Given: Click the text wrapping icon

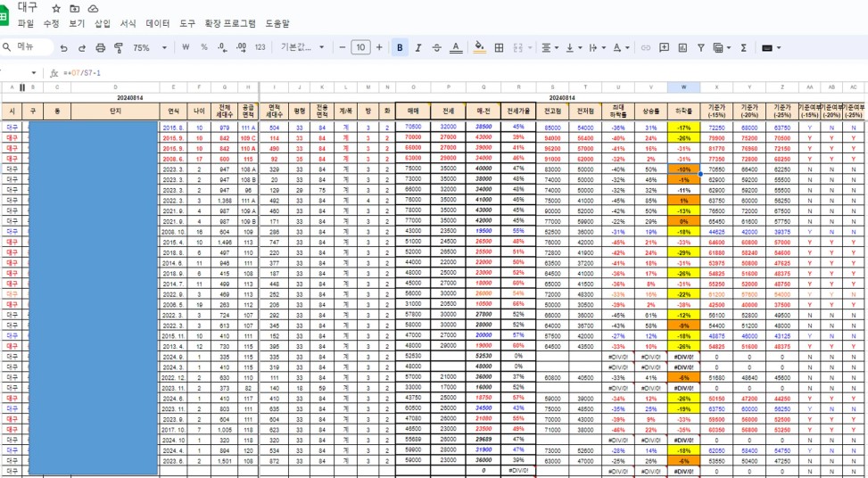Looking at the screenshot, I should [x=593, y=47].
